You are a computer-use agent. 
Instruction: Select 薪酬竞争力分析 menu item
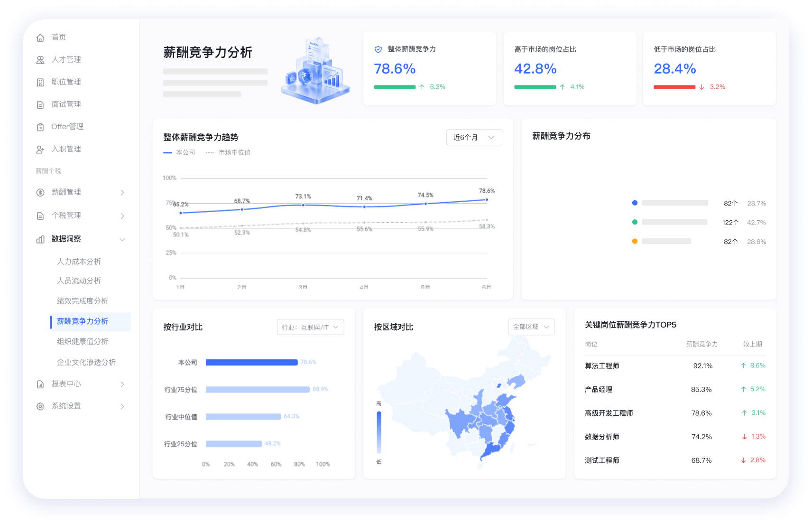(x=90, y=321)
